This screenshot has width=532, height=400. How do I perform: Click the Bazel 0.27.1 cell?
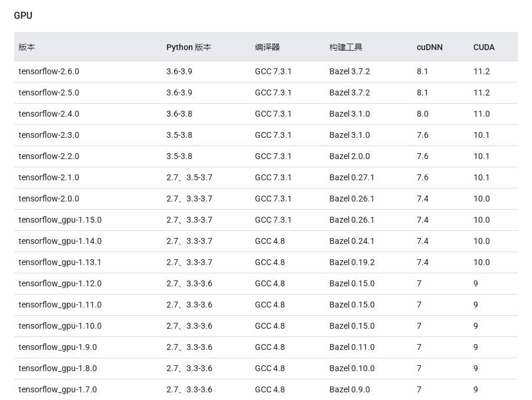[x=352, y=177]
